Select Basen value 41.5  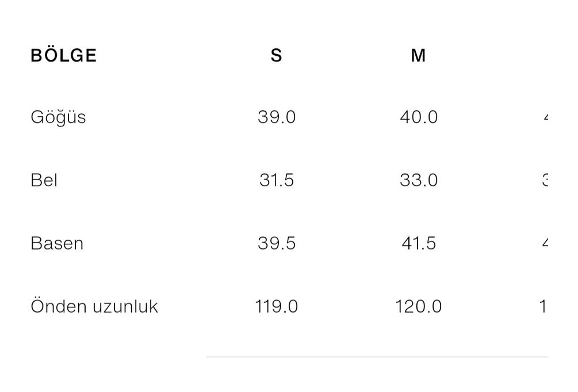point(419,243)
